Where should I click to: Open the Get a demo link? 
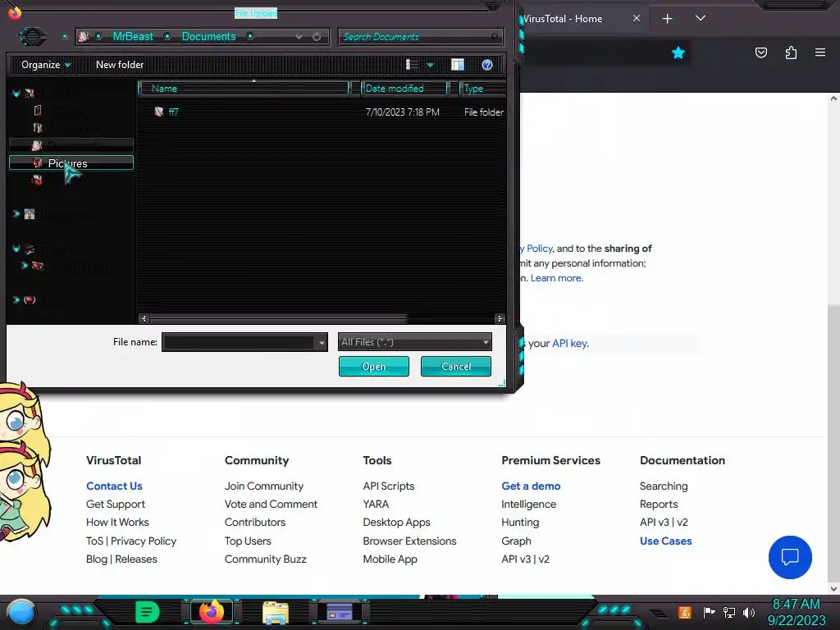[531, 486]
